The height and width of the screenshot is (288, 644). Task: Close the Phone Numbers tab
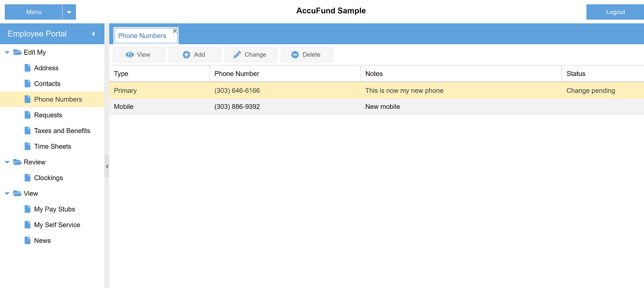pyautogui.click(x=175, y=31)
